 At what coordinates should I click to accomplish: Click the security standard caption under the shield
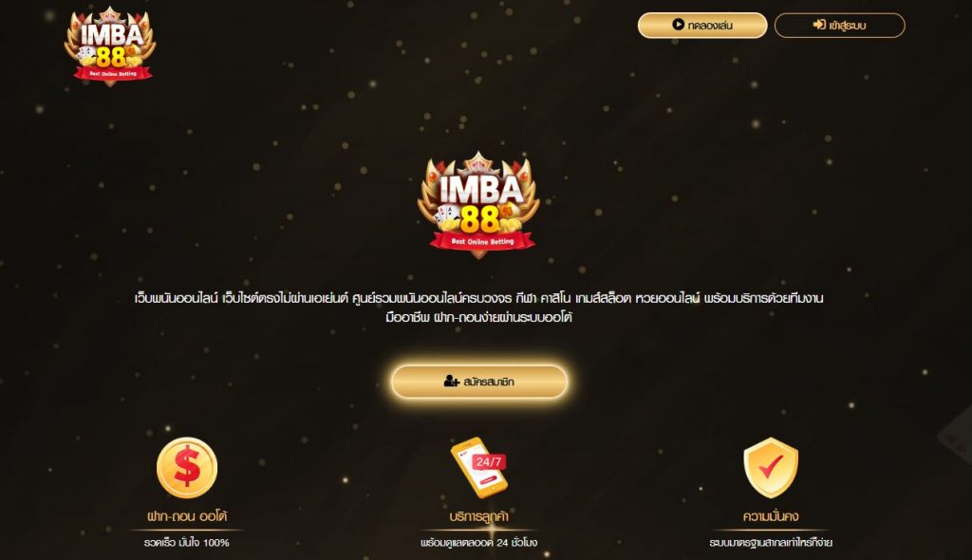point(771,543)
